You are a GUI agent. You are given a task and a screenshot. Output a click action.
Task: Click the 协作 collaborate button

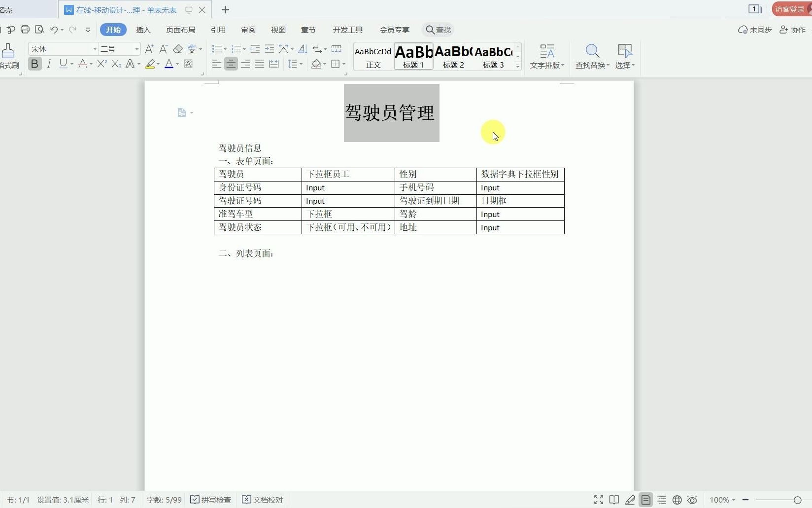click(793, 30)
